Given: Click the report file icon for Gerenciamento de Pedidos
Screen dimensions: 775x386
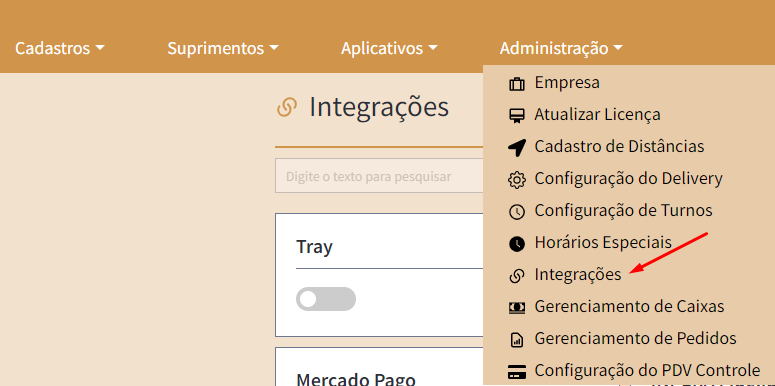Looking at the screenshot, I should coord(517,340).
